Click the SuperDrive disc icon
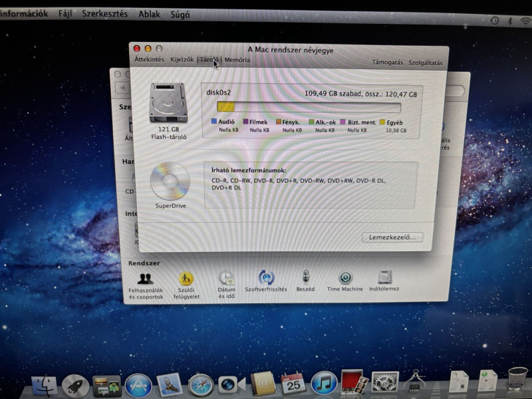The image size is (532, 399). (170, 181)
